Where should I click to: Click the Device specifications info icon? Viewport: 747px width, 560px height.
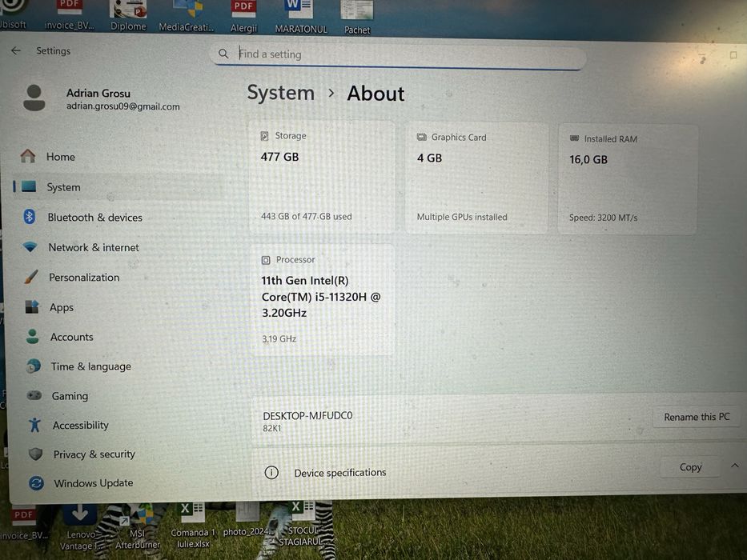pyautogui.click(x=271, y=472)
